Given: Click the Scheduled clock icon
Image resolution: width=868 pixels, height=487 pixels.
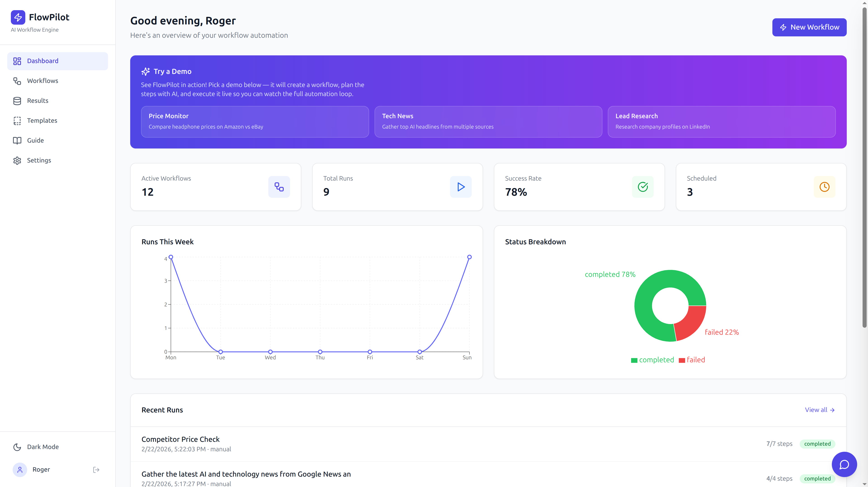Looking at the screenshot, I should (824, 187).
